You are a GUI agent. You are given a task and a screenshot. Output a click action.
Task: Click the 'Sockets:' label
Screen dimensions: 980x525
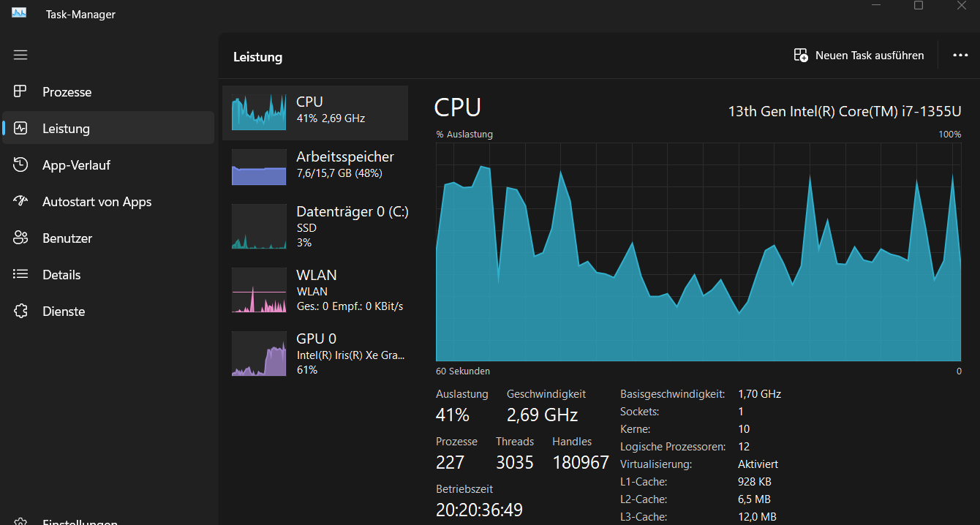pyautogui.click(x=640, y=412)
